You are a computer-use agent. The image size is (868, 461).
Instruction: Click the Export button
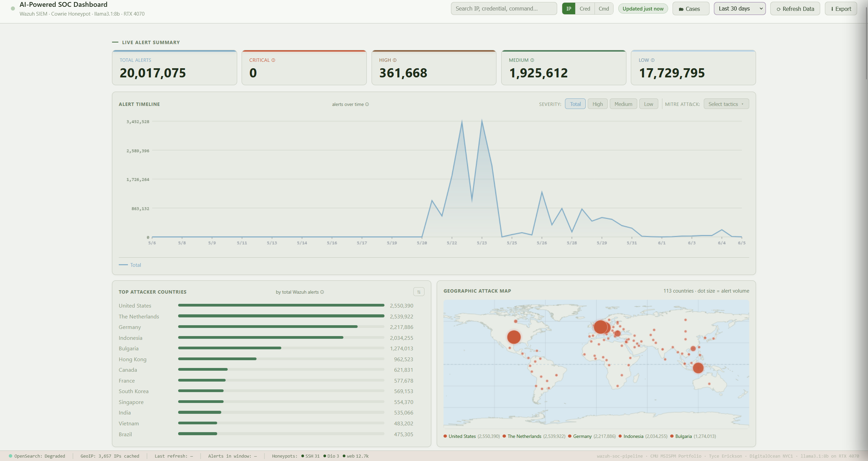tap(841, 9)
